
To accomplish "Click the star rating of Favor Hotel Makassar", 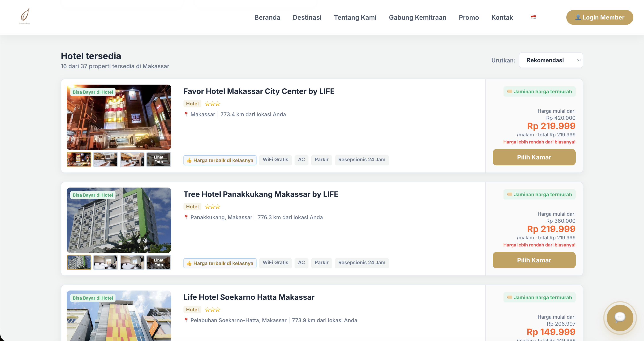I will tap(212, 104).
